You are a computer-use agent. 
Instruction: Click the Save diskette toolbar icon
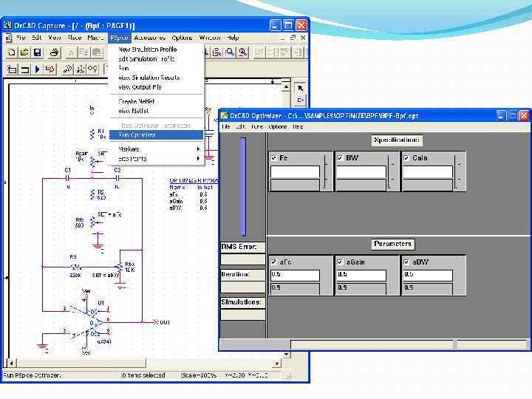click(38, 52)
